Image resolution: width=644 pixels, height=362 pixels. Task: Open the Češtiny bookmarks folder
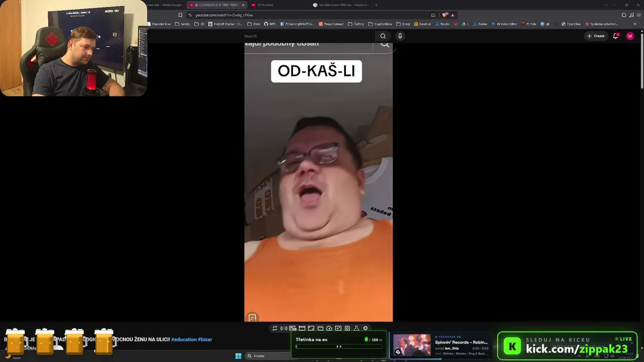356,24
